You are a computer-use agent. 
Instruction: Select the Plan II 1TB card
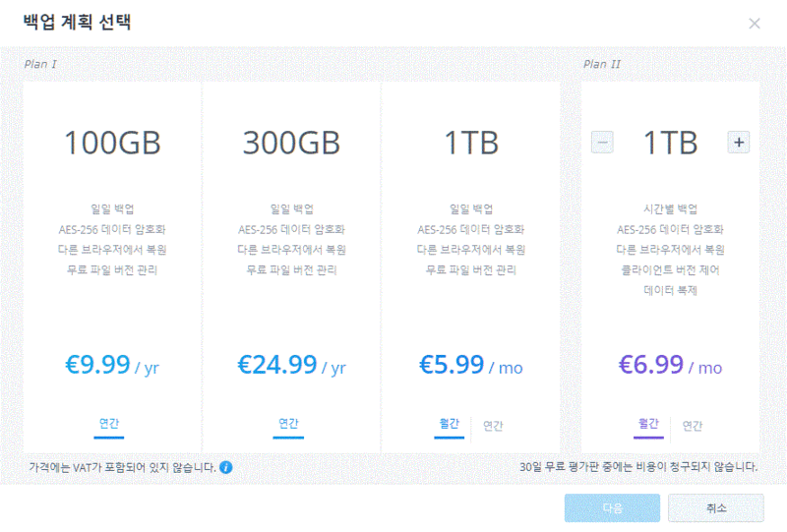click(671, 267)
